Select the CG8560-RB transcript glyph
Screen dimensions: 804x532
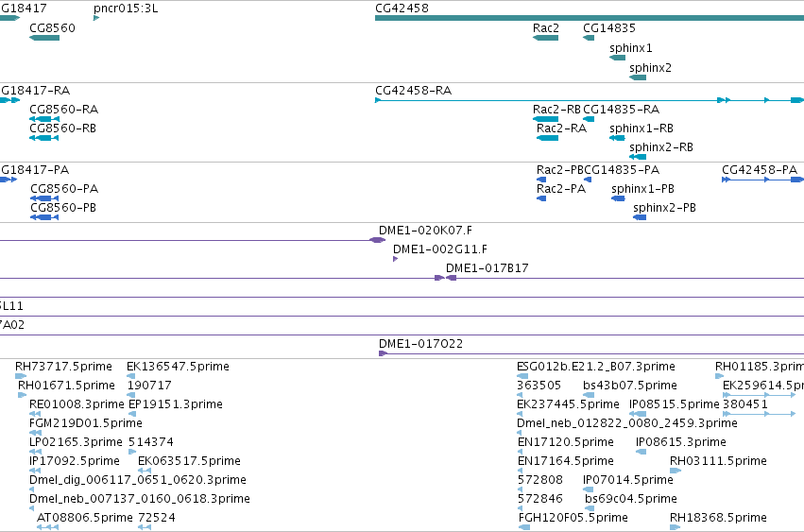click(x=44, y=138)
